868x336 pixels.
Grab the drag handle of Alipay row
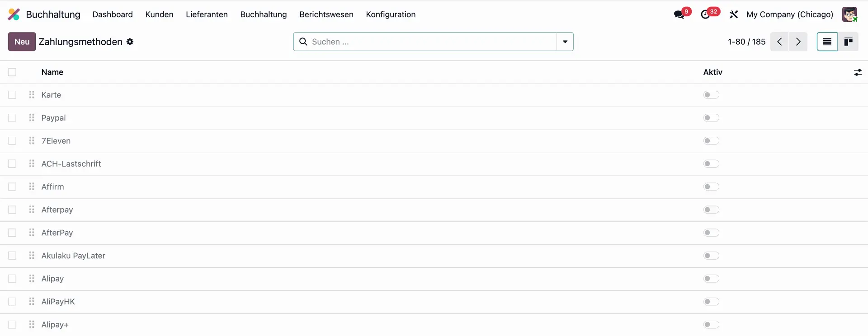tap(32, 279)
